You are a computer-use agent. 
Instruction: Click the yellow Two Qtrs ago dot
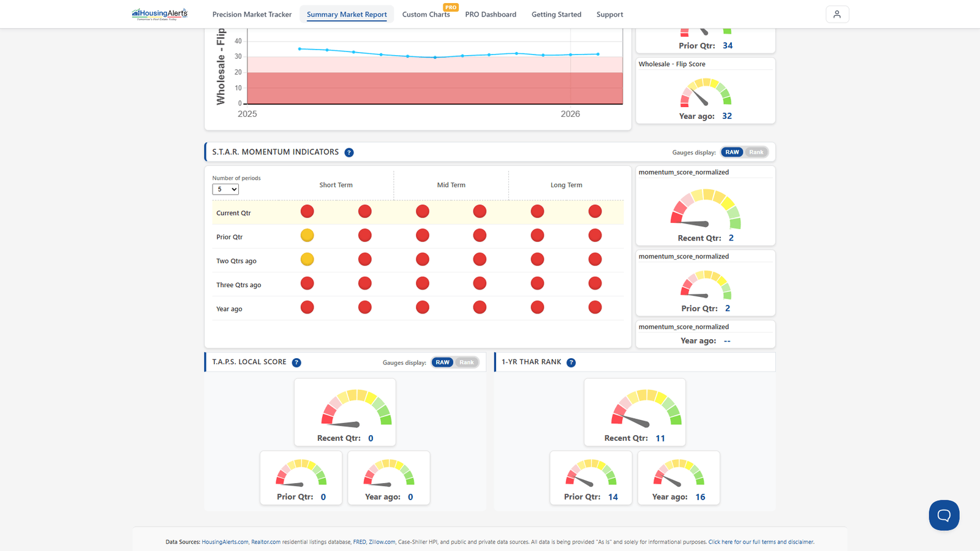tap(307, 260)
